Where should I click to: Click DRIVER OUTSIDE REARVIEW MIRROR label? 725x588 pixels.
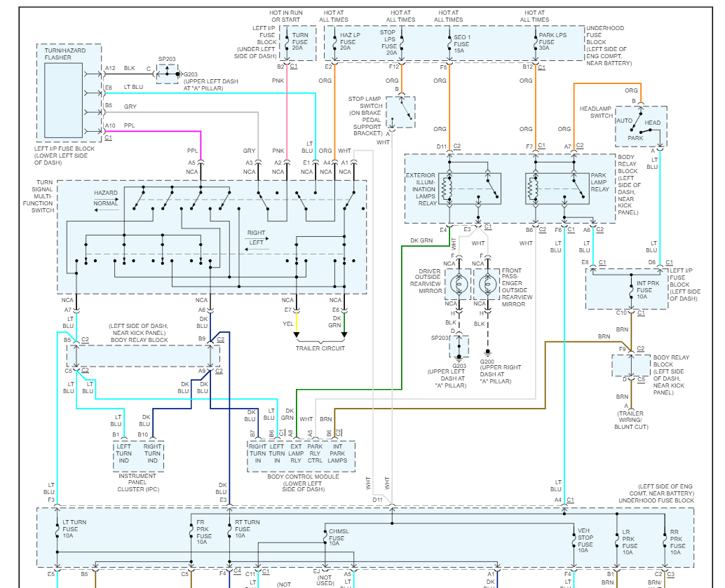click(426, 281)
